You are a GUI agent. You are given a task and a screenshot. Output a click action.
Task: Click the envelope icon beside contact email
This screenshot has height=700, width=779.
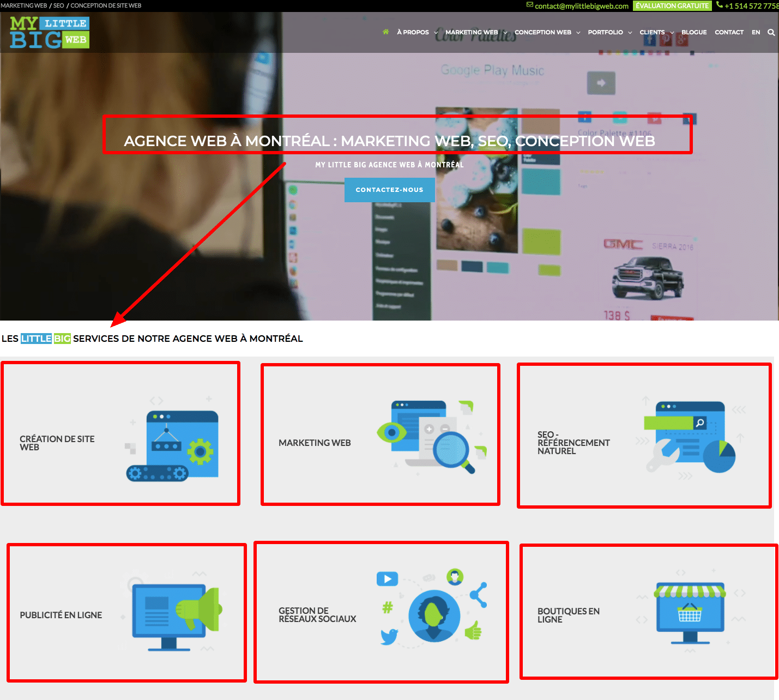click(x=529, y=5)
